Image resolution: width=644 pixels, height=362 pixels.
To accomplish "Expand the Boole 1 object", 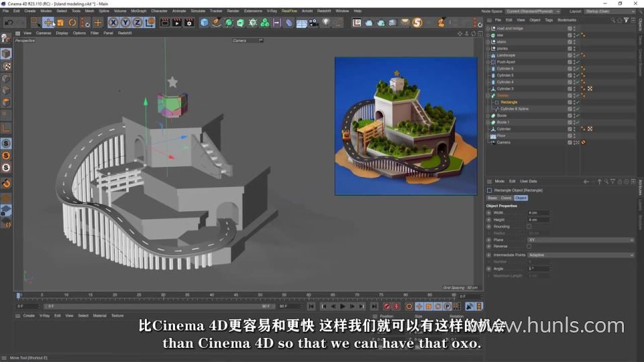I will click(488, 122).
